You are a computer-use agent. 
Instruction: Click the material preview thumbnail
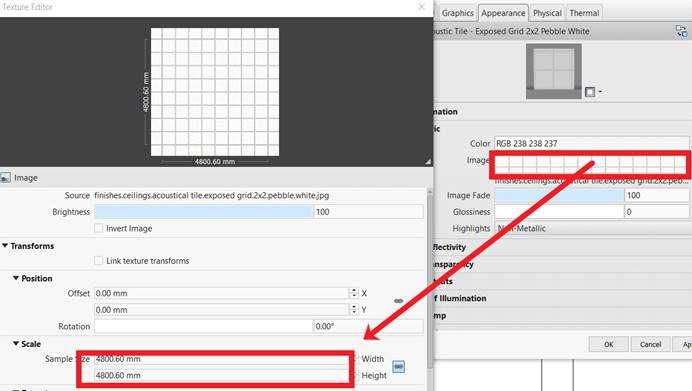553,71
